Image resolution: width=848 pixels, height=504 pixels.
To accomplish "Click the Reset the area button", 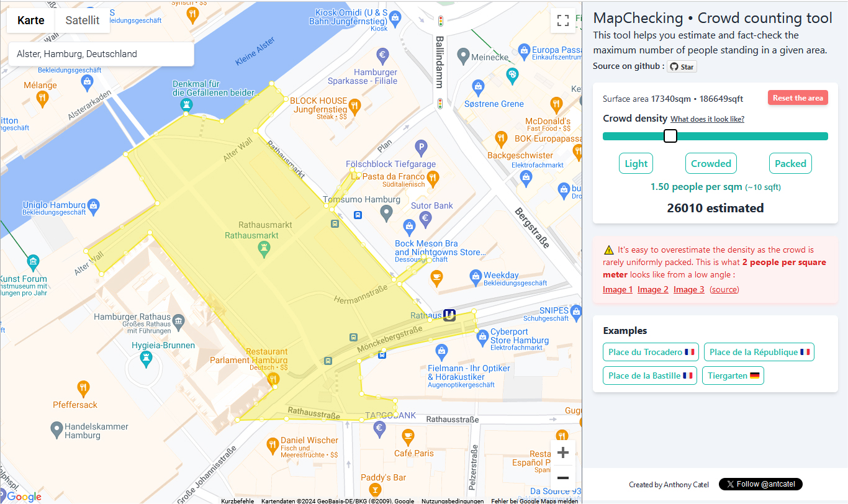I will coord(798,98).
